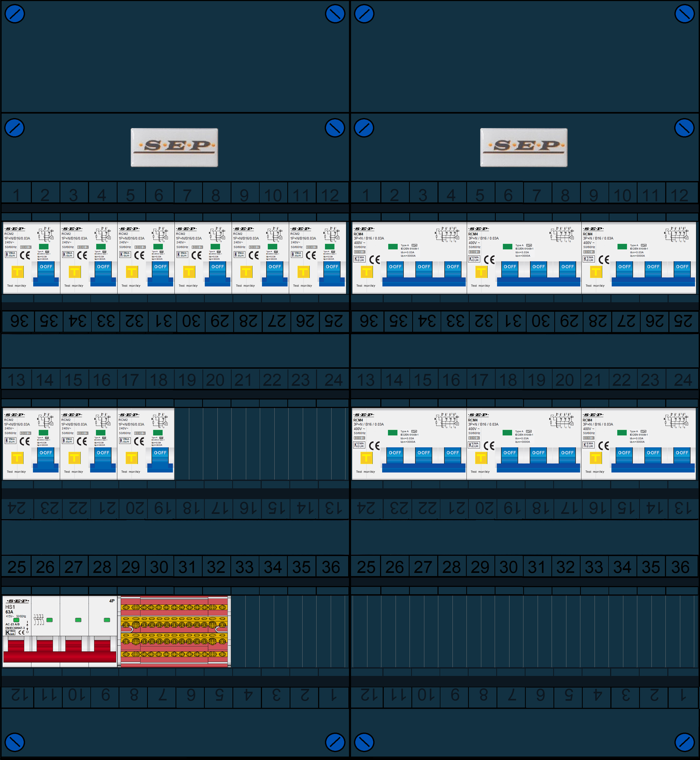The width and height of the screenshot is (700, 760).
Task: Click green indicator on HS1 under slot 27
Action: [x=78, y=620]
